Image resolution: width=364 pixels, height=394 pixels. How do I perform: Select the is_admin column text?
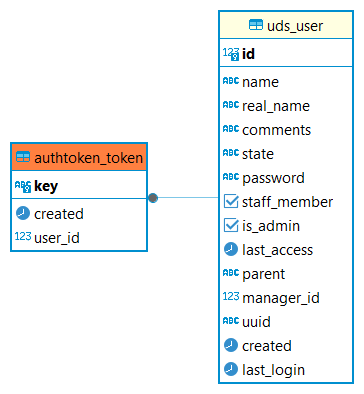[271, 226]
